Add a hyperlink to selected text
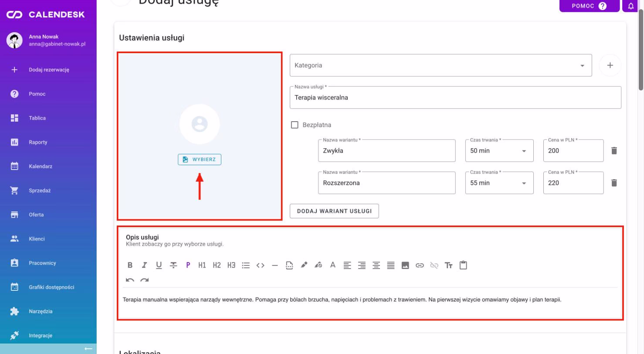Screen dimensions: 644x354 [420, 265]
